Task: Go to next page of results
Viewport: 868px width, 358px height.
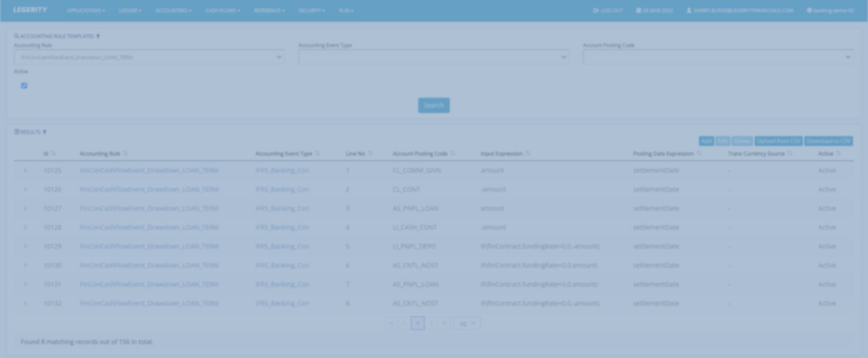Action: point(431,323)
